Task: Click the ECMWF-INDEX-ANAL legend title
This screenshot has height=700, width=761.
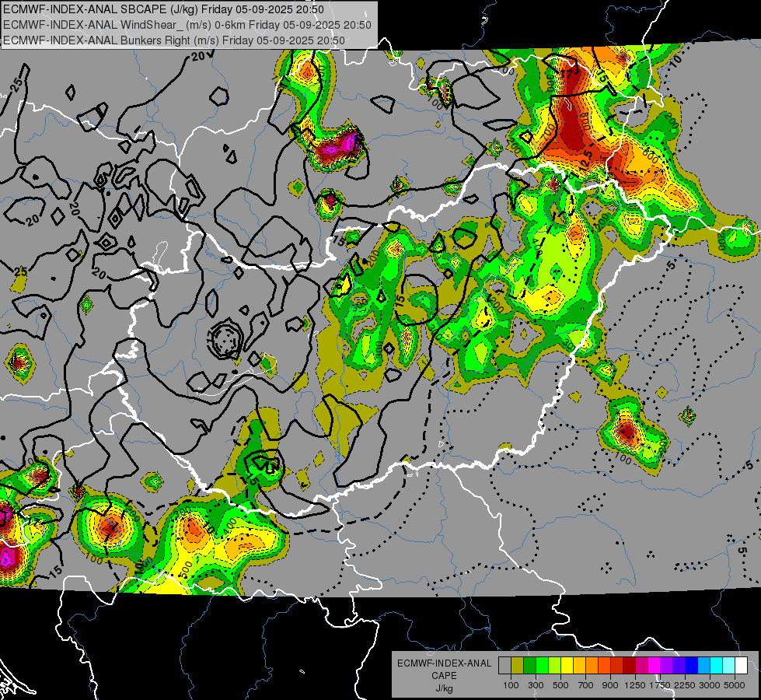Action: tap(444, 663)
